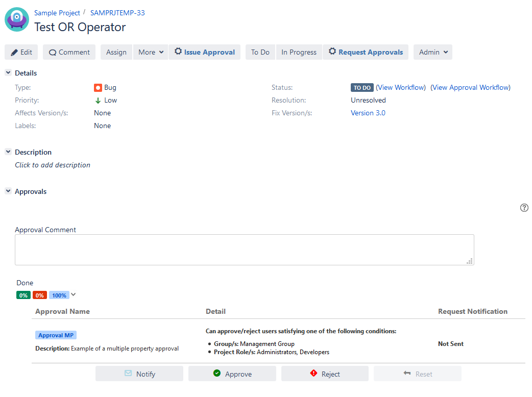Open Request Approvals gear button
The height and width of the screenshot is (397, 532).
click(x=366, y=52)
